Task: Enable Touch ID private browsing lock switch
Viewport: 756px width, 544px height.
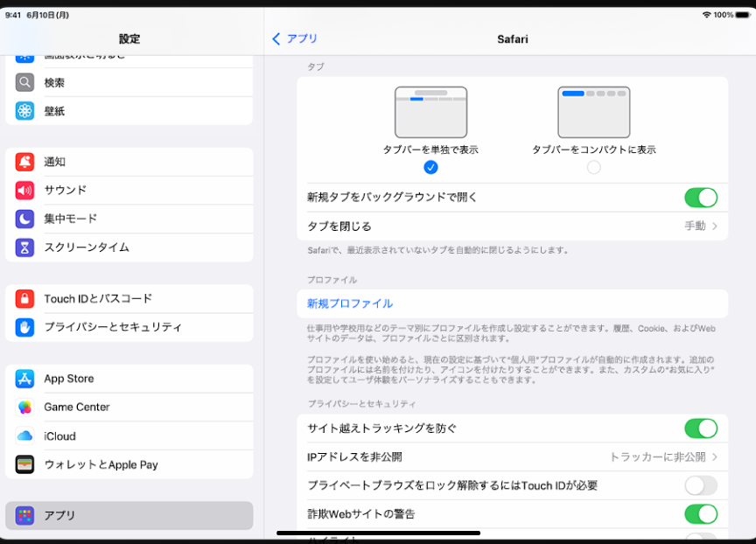Action: click(701, 485)
